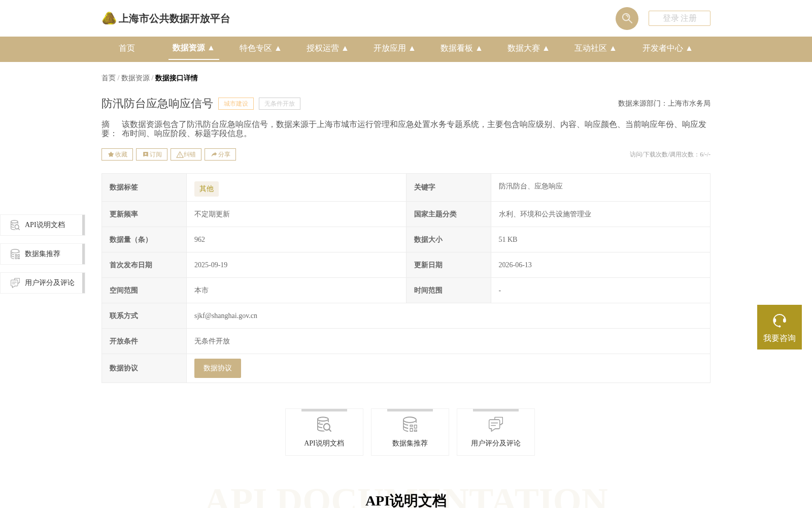Click the 城市建设 tag
The height and width of the screenshot is (508, 812).
236,104
